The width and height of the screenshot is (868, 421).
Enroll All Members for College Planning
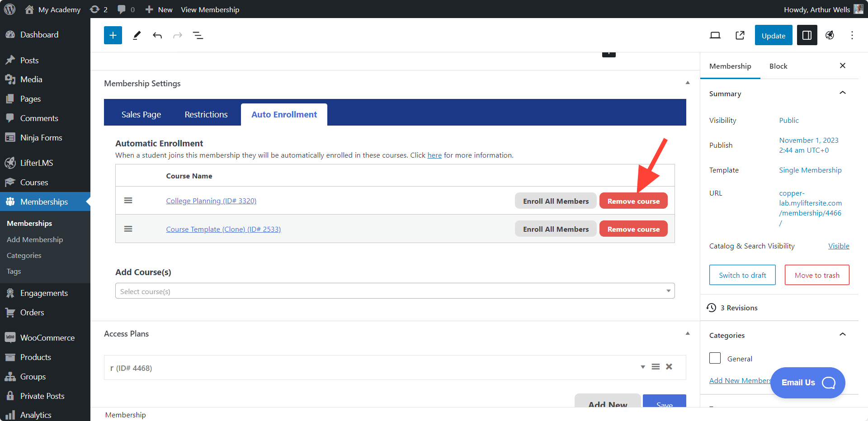pos(556,201)
